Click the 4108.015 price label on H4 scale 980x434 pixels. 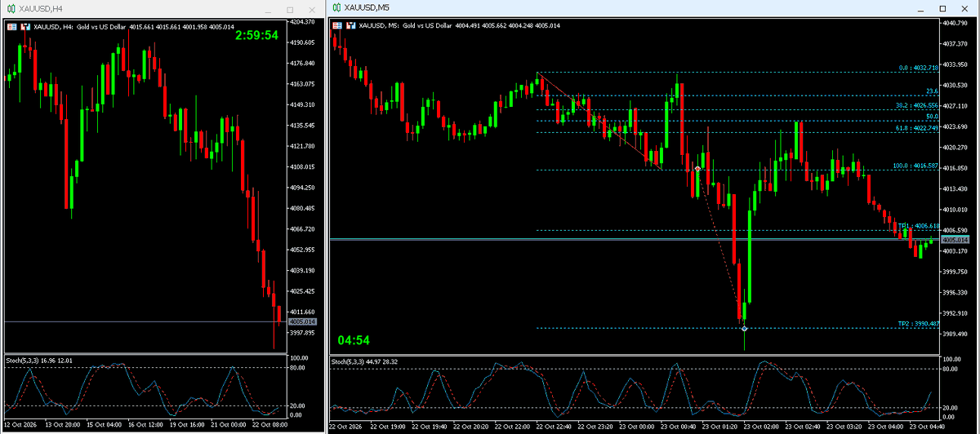coord(302,167)
